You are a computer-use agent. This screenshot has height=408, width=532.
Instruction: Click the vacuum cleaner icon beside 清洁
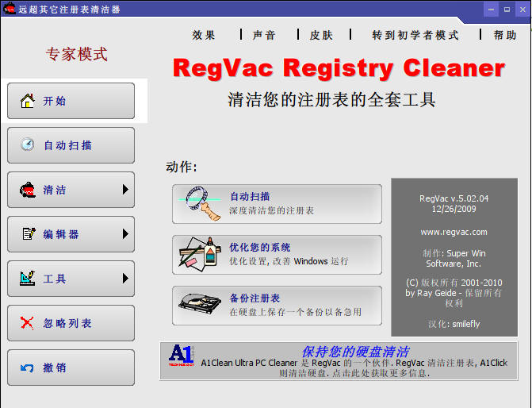pyautogui.click(x=28, y=190)
